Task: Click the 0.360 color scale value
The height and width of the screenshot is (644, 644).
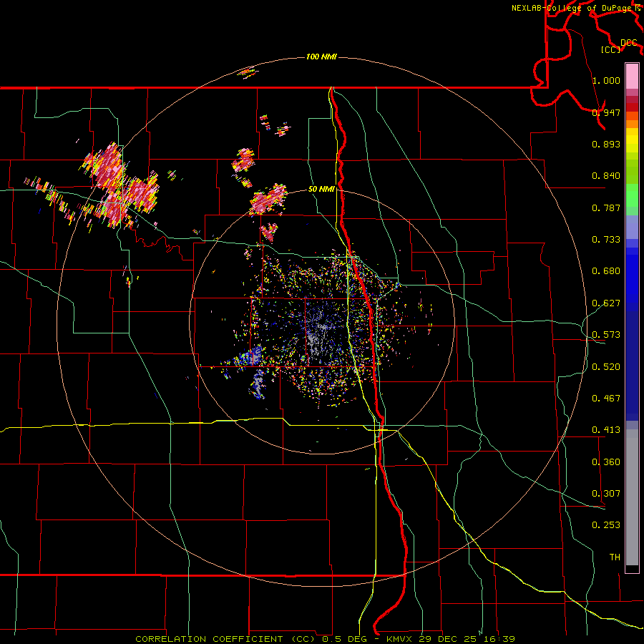Action: tap(606, 462)
